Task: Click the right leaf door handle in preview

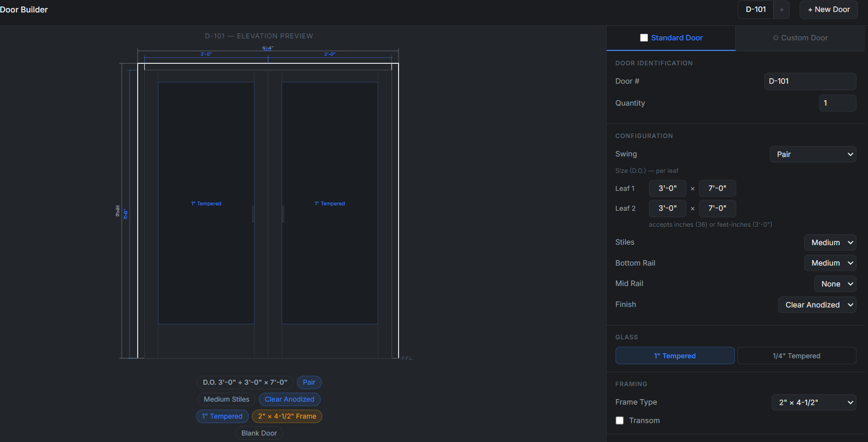Action: click(x=283, y=214)
